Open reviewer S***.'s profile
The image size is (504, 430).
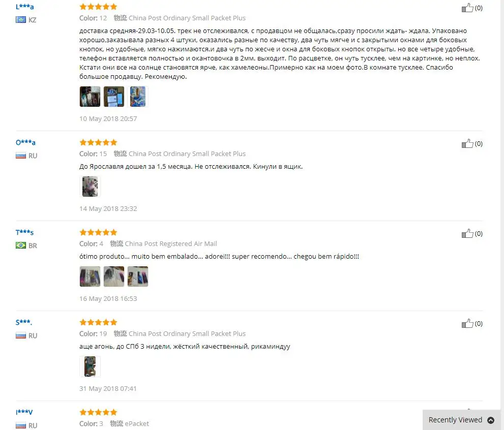[x=24, y=322]
